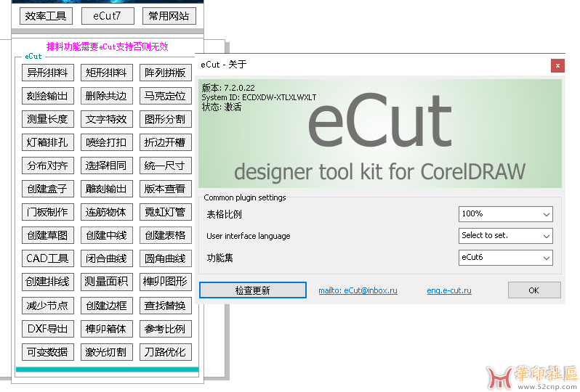This screenshot has width=580, height=392.
Task: Launch the 分布对齐 tool
Action: coord(48,166)
